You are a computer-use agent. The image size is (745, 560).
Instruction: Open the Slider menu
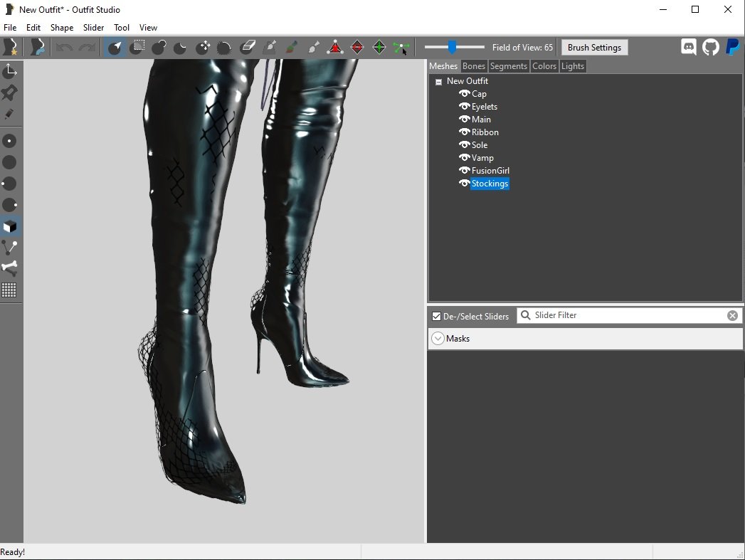pyautogui.click(x=93, y=28)
